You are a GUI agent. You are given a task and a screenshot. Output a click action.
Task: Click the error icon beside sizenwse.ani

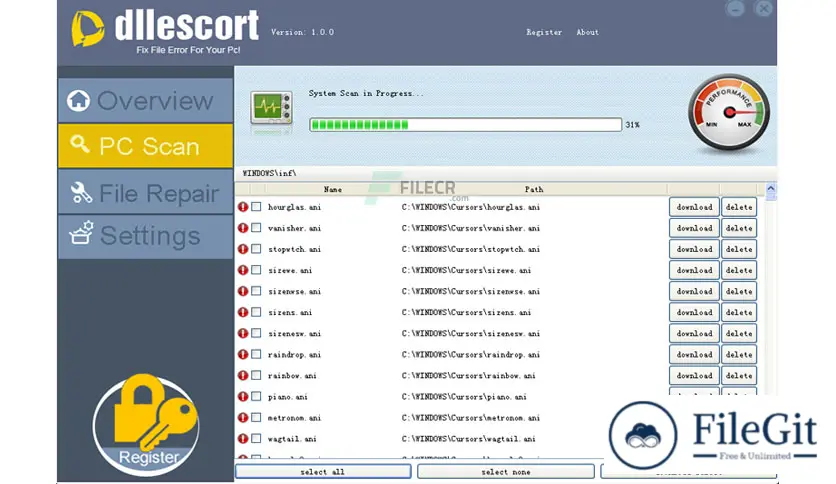pos(243,291)
